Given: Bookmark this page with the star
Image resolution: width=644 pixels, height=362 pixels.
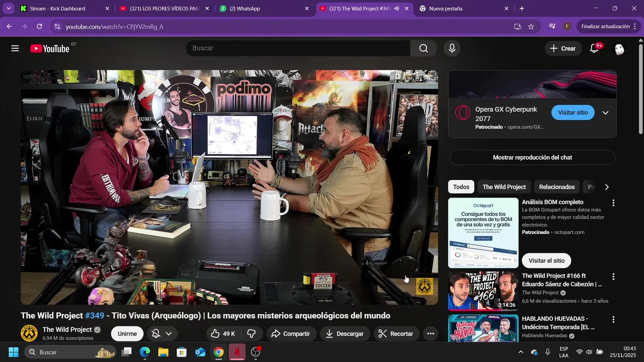Looking at the screenshot, I should (531, 26).
